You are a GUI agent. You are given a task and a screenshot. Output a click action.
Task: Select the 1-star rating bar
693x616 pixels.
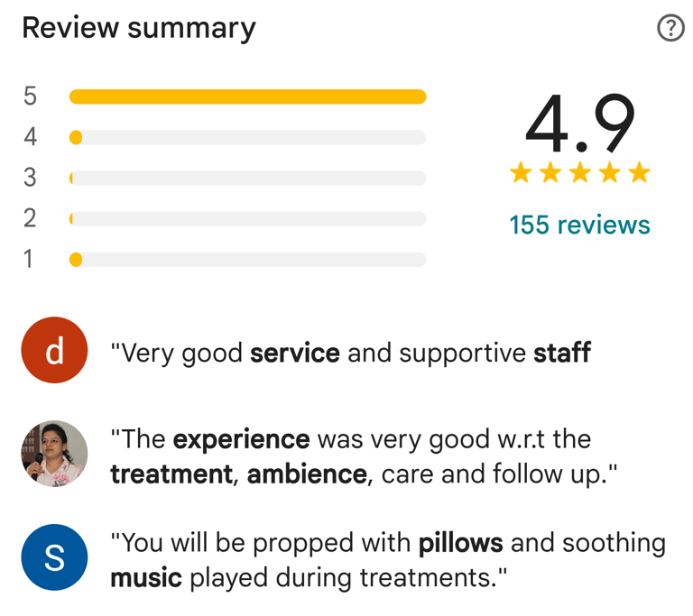tap(247, 260)
